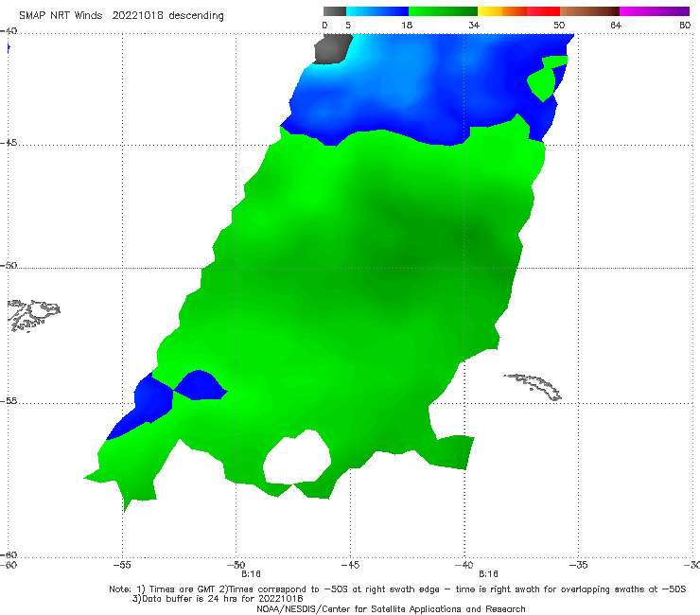Click the blue patch near -52 longitude, -55 latitude
700x615 pixels.
pos(200,386)
